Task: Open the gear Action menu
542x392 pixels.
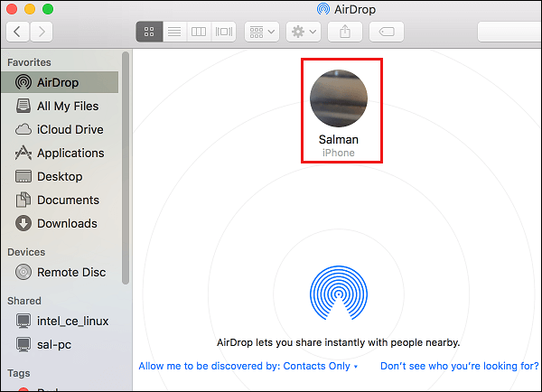Action: coord(304,32)
